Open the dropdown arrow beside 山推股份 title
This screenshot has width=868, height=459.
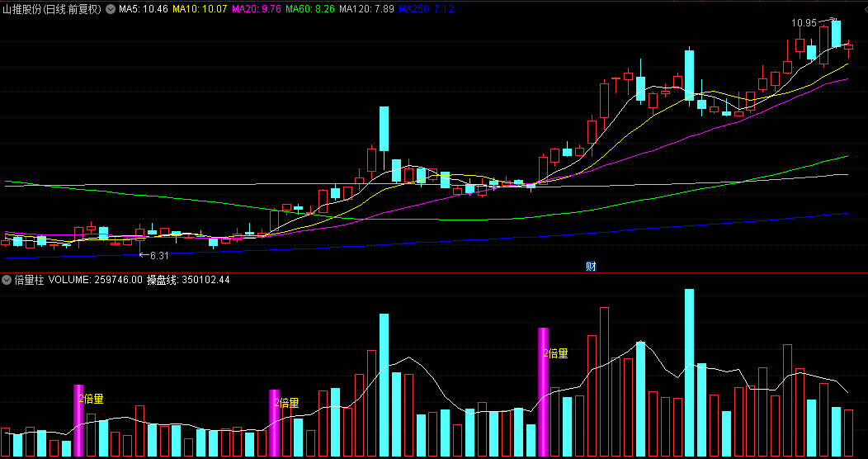[111, 9]
